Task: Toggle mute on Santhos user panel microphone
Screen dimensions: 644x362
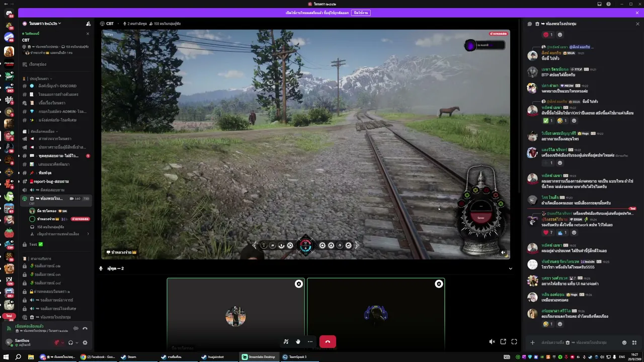Action: (56, 343)
